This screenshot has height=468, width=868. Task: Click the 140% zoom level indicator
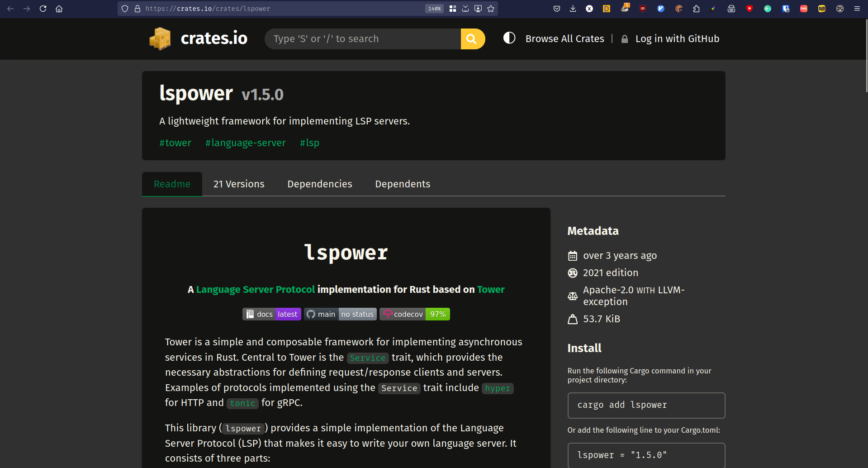pos(434,9)
